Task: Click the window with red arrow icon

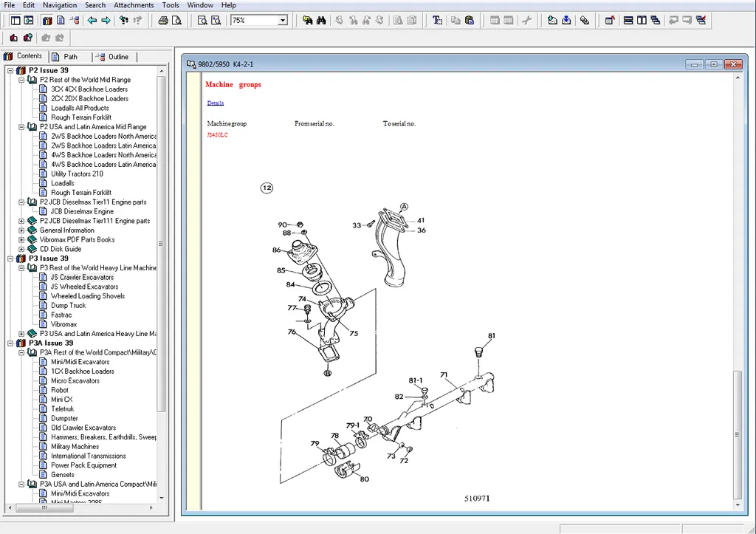Action: (x=610, y=20)
